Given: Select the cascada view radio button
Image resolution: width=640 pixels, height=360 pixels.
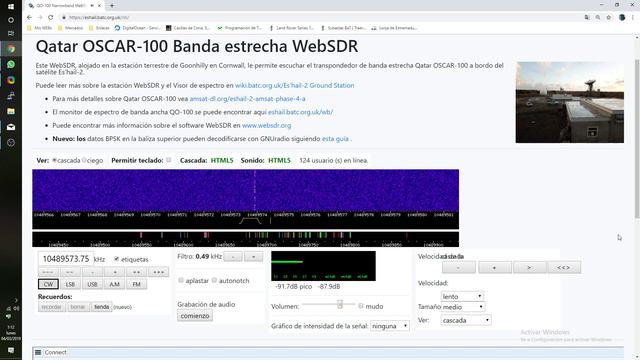Looking at the screenshot, I should [54, 160].
